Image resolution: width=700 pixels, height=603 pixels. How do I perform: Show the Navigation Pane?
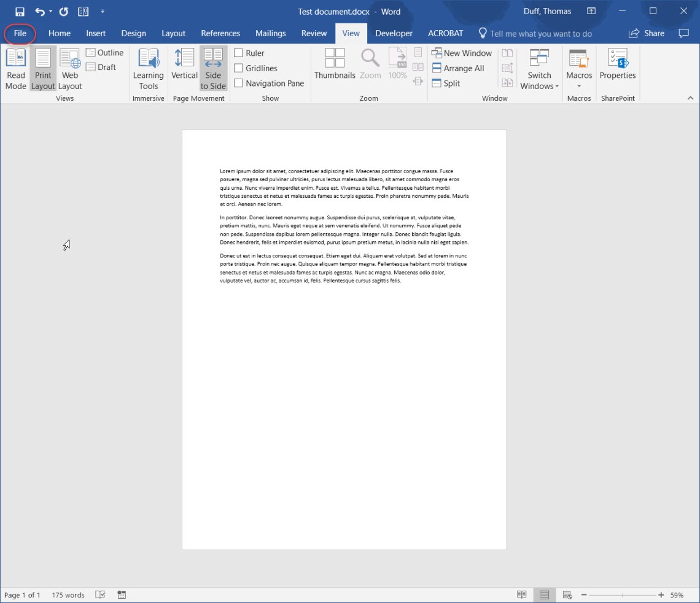(x=239, y=83)
